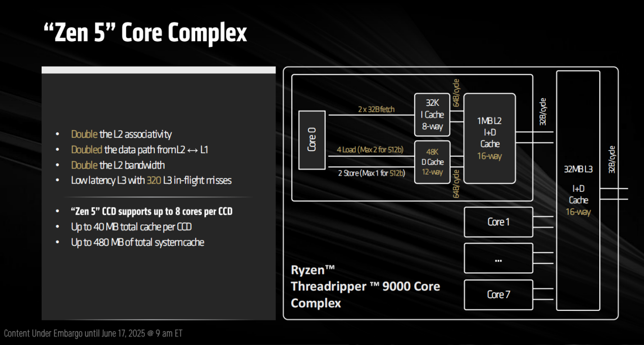The height and width of the screenshot is (345, 644).
Task: Click the "Up to 480 MB" system cache bullet
Action: pyautogui.click(x=137, y=242)
